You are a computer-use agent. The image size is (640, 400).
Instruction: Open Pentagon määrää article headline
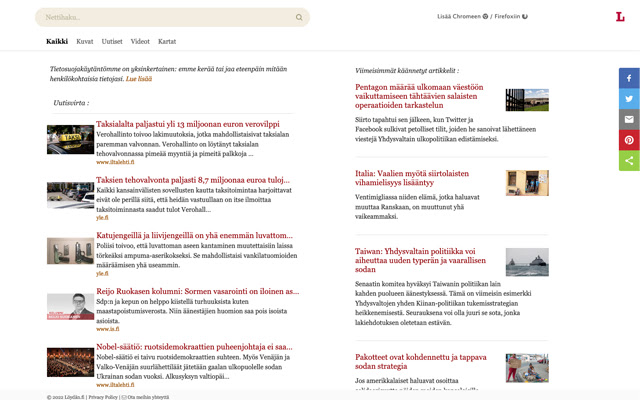click(x=419, y=96)
